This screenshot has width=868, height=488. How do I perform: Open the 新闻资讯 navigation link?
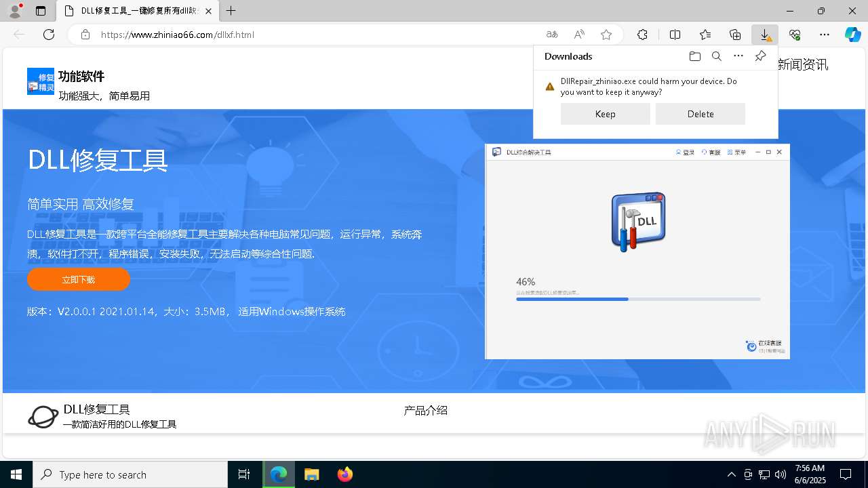tap(803, 65)
